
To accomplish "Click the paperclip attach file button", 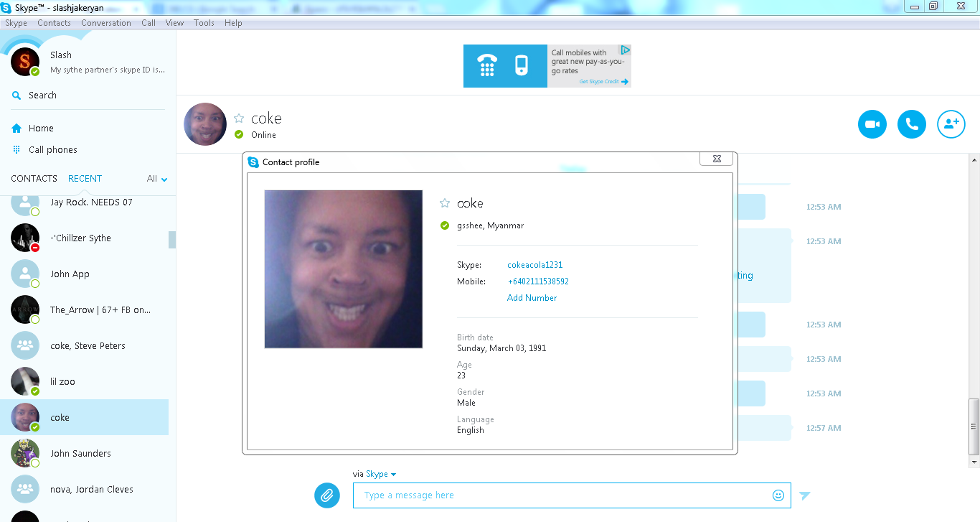I will click(x=327, y=495).
